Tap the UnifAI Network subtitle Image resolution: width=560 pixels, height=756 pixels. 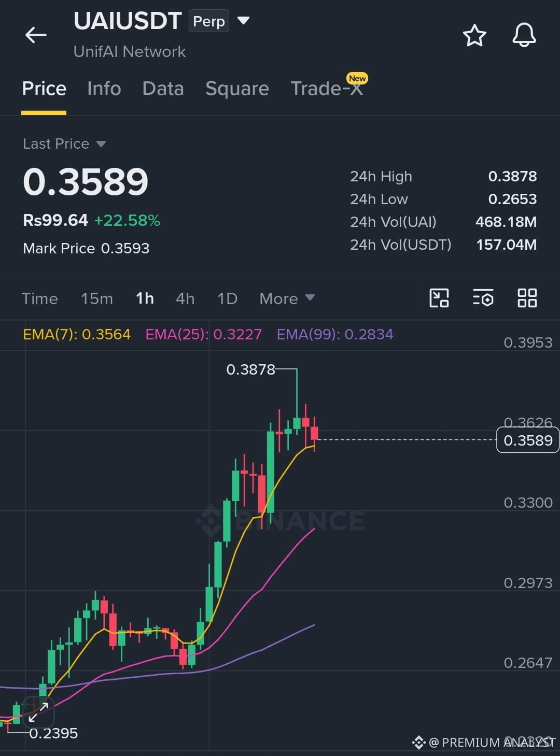point(130,51)
